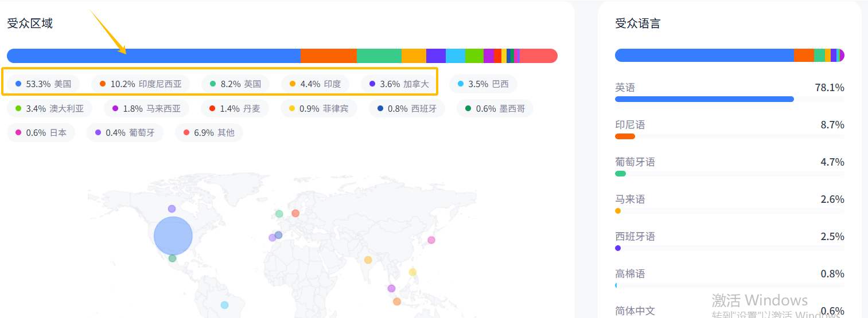Select the yellow Philippines map bubble
The height and width of the screenshot is (318, 868).
[412, 272]
